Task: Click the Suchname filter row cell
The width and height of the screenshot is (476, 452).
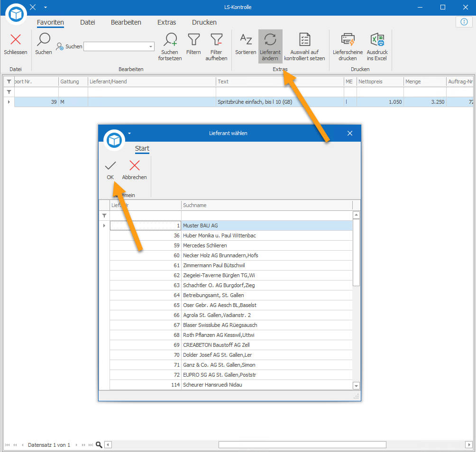Action: (x=267, y=216)
